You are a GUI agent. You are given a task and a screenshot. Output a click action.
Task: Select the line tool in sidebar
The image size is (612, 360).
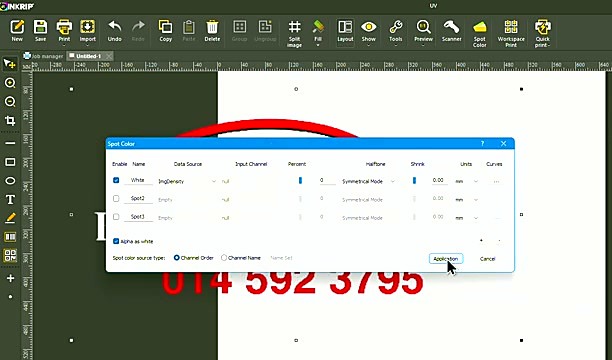click(x=10, y=143)
